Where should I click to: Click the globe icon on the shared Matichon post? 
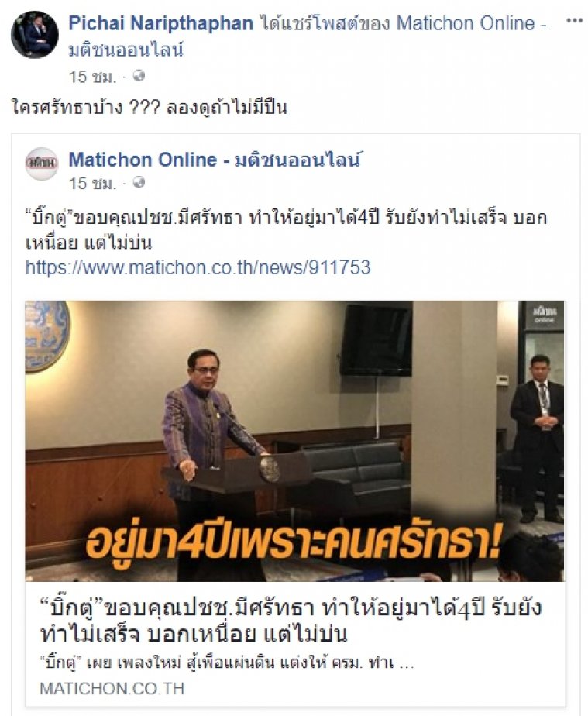(x=139, y=183)
